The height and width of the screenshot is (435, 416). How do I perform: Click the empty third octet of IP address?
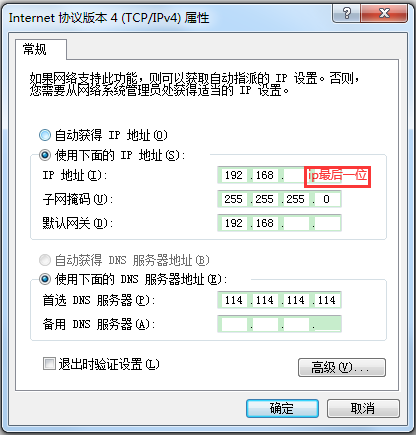pyautogui.click(x=295, y=175)
